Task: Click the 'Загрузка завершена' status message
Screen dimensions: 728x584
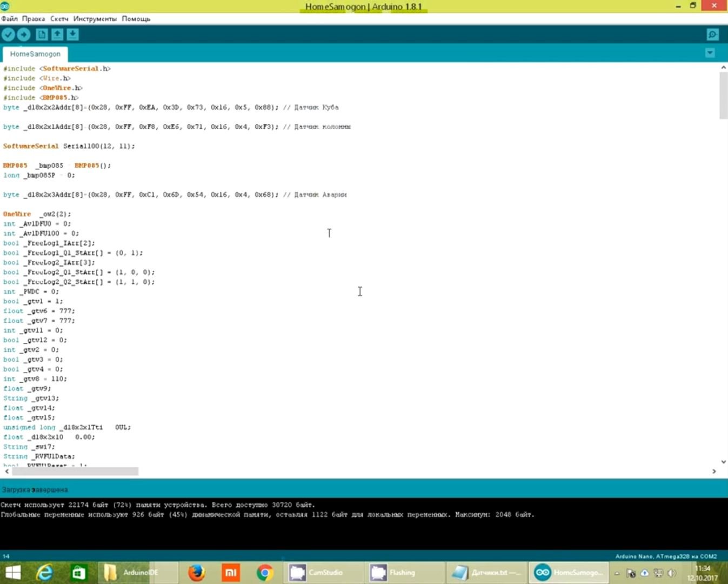Action: 35,490
